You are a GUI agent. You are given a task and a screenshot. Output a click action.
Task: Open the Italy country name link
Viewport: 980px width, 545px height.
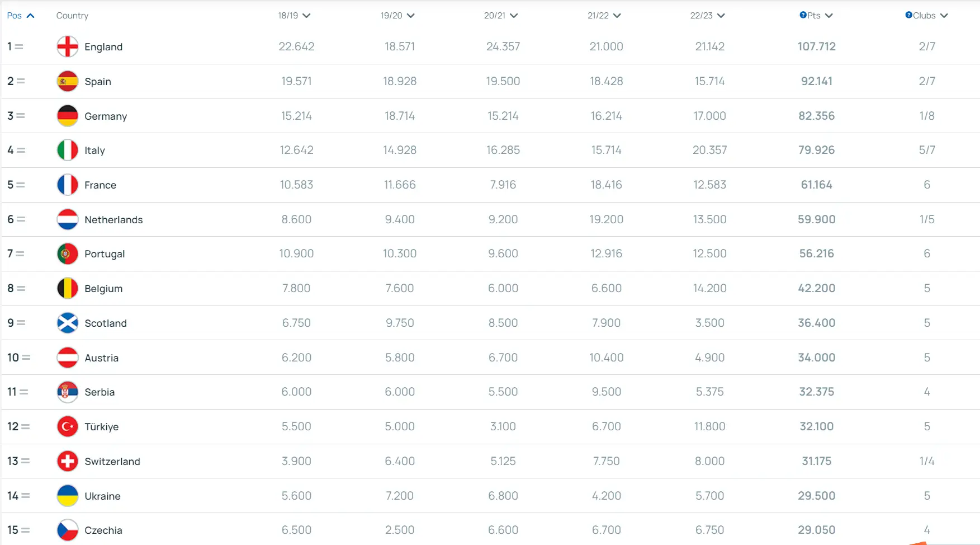94,151
